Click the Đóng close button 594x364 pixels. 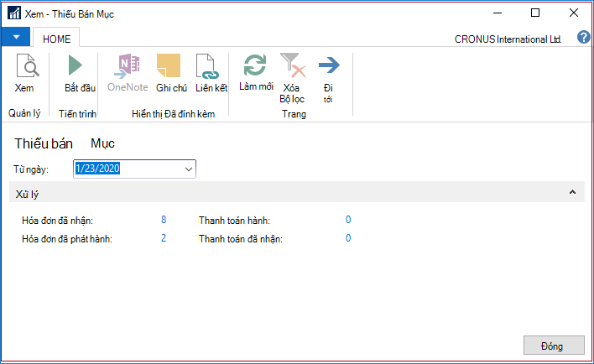point(554,346)
